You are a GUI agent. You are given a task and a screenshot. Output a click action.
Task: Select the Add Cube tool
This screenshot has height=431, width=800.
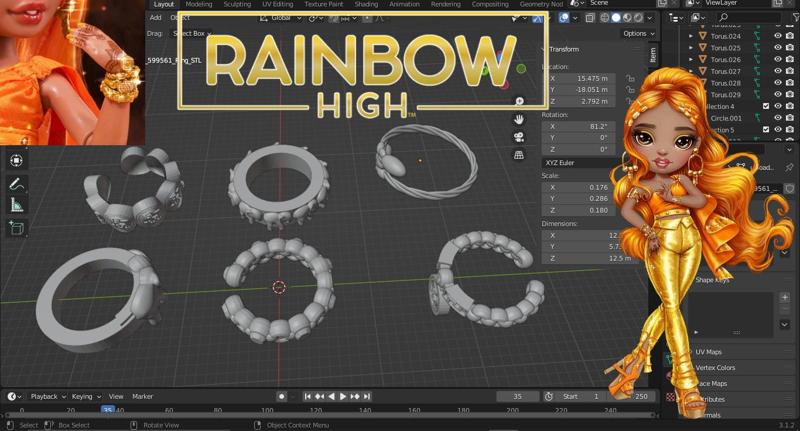tap(16, 227)
